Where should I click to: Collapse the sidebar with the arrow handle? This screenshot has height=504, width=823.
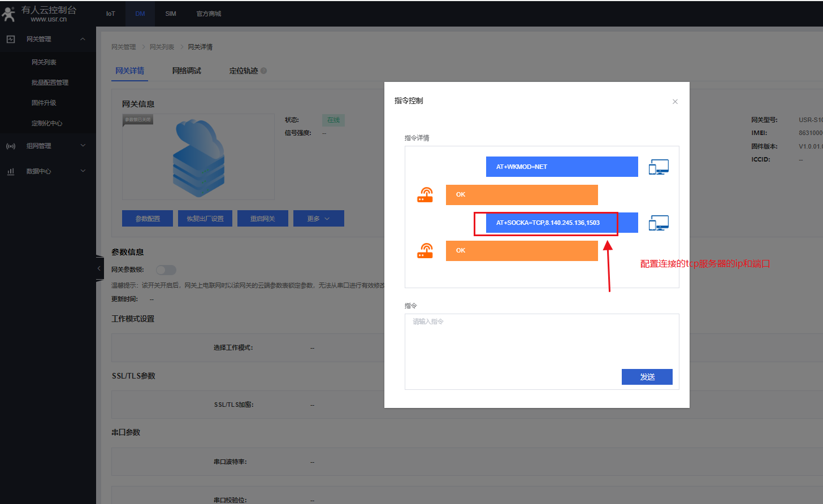pyautogui.click(x=99, y=268)
